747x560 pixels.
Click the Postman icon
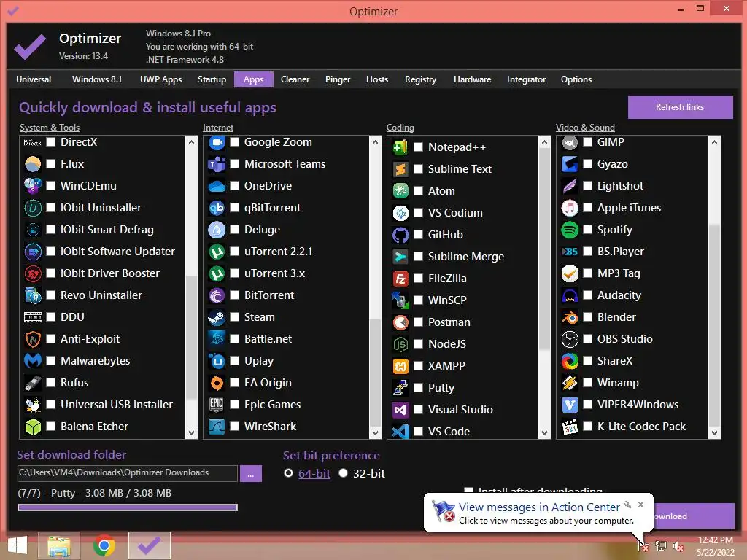click(x=400, y=322)
